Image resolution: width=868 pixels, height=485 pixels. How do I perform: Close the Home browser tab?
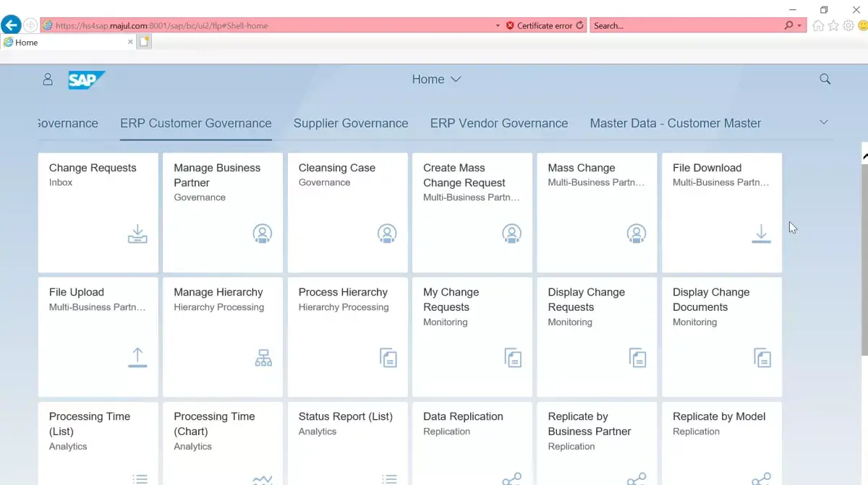[130, 42]
